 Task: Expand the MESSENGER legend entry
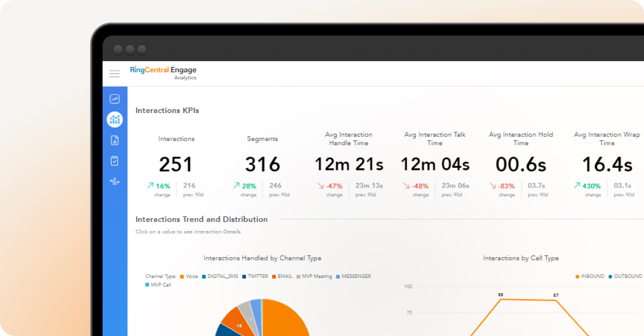click(x=354, y=276)
